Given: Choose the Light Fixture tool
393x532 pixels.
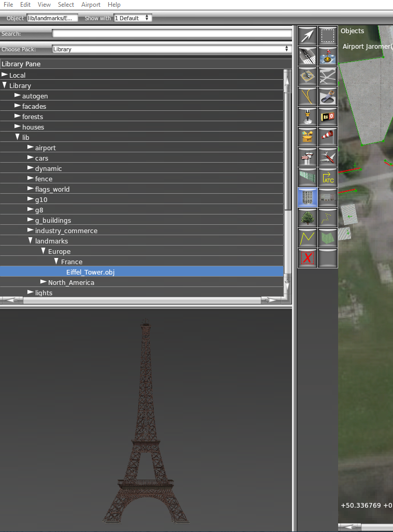Looking at the screenshot, I should 307,117.
